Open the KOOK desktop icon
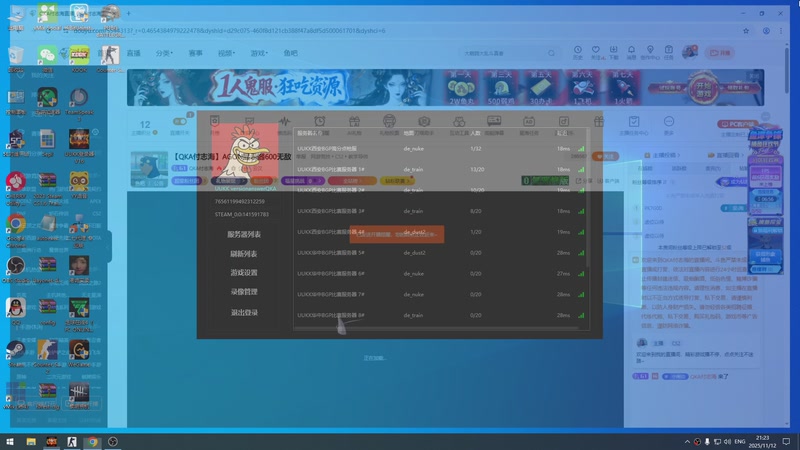Image resolution: width=800 pixels, height=450 pixels. tap(79, 58)
